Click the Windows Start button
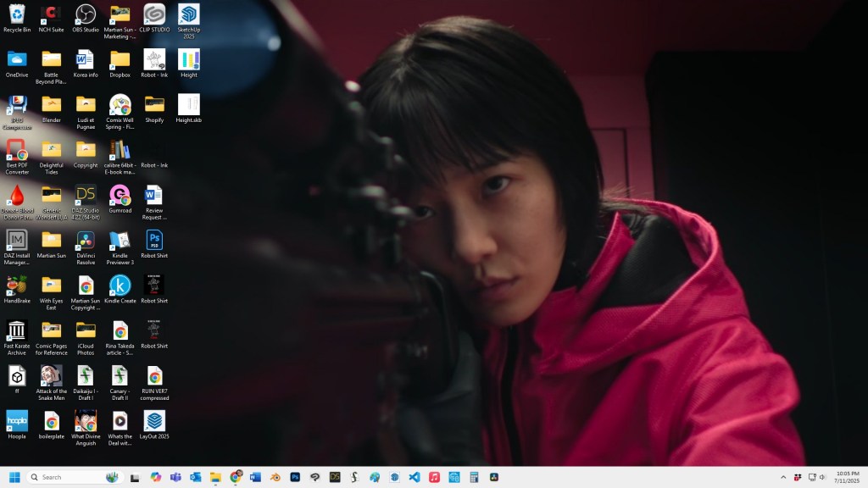The width and height of the screenshot is (868, 488). pos(14,478)
